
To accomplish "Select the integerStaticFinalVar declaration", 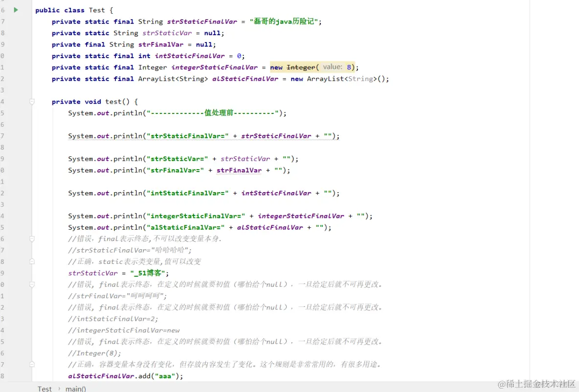I will coord(214,67).
